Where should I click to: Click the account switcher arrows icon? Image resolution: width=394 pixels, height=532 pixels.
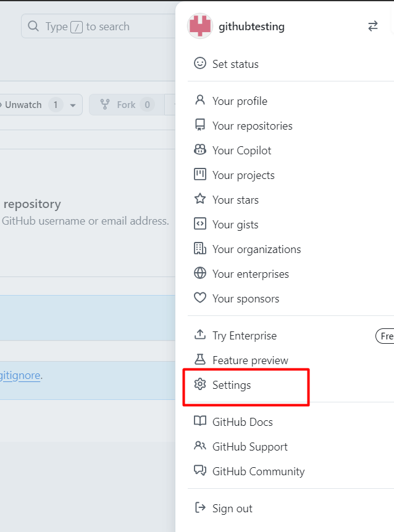[x=372, y=26]
